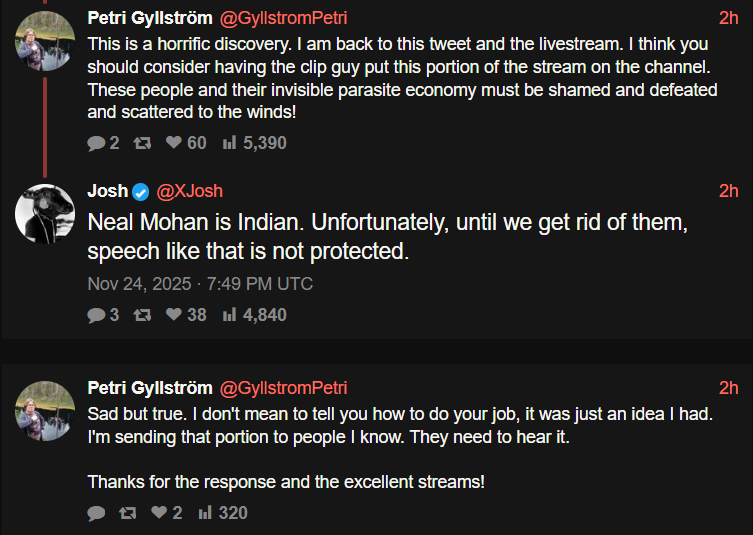The width and height of the screenshot is (753, 535).
Task: Click the Josh display name
Action: click(x=108, y=191)
